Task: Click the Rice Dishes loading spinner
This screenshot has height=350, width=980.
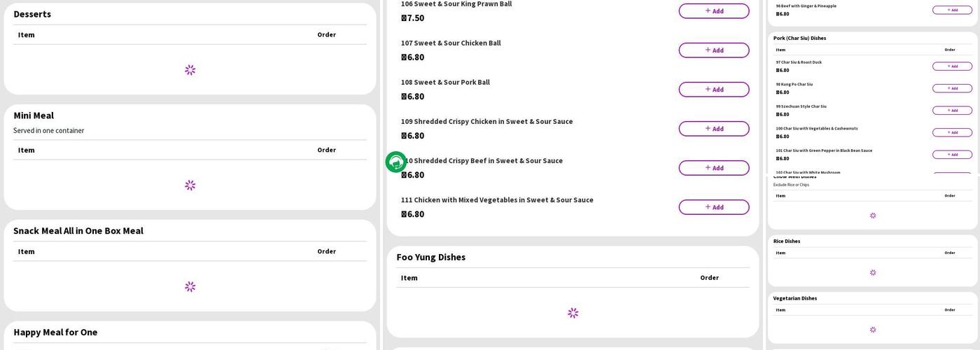Action: point(873,272)
